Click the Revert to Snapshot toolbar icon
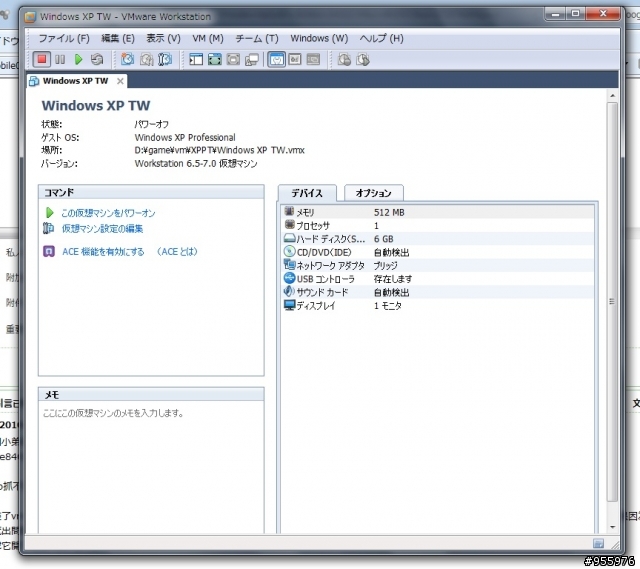 click(146, 60)
